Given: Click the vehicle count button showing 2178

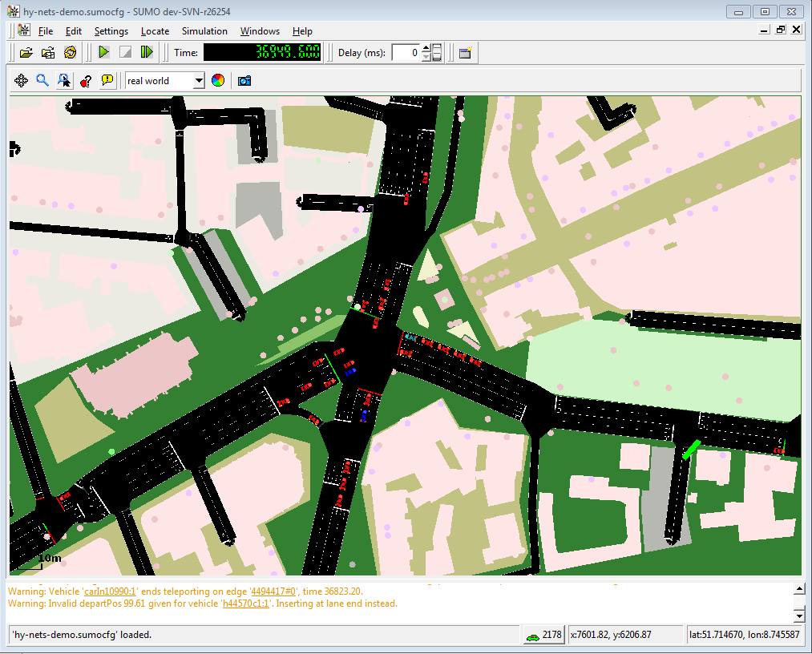Looking at the screenshot, I should coord(543,635).
